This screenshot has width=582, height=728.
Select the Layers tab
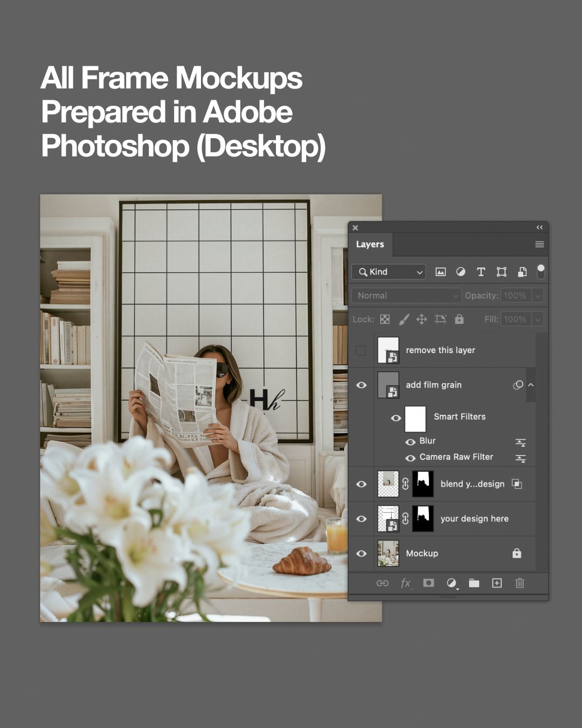[370, 244]
